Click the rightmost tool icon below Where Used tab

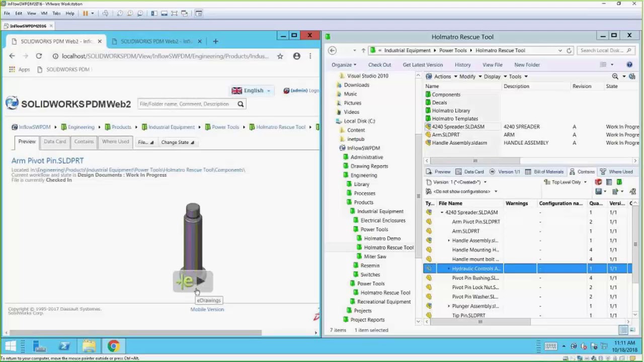pos(632,192)
